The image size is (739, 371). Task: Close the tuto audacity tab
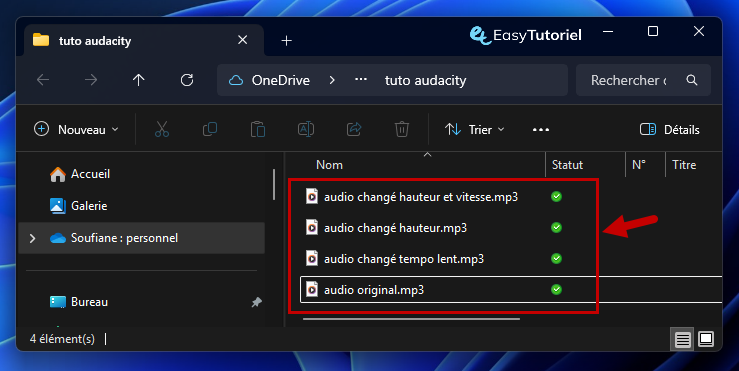[x=243, y=40]
